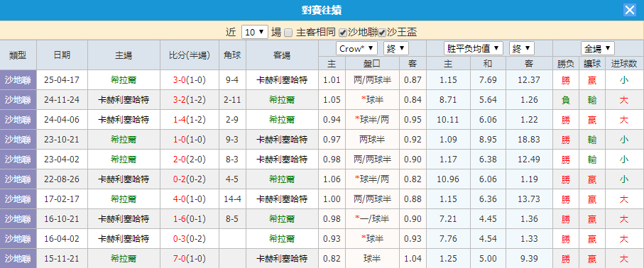Click 卡赫利塞哈特 away team in 17-02-17 row

click(282, 199)
